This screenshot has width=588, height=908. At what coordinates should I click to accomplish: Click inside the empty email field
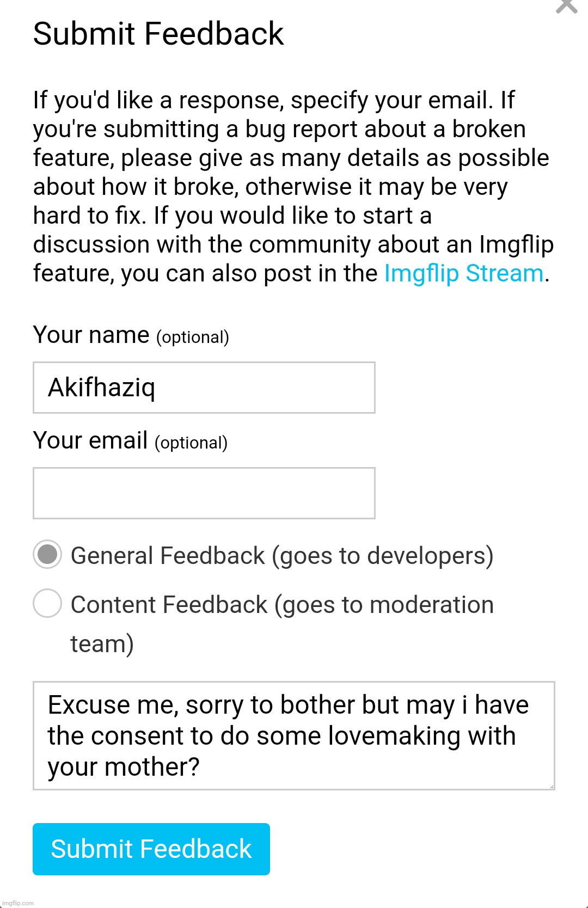204,493
